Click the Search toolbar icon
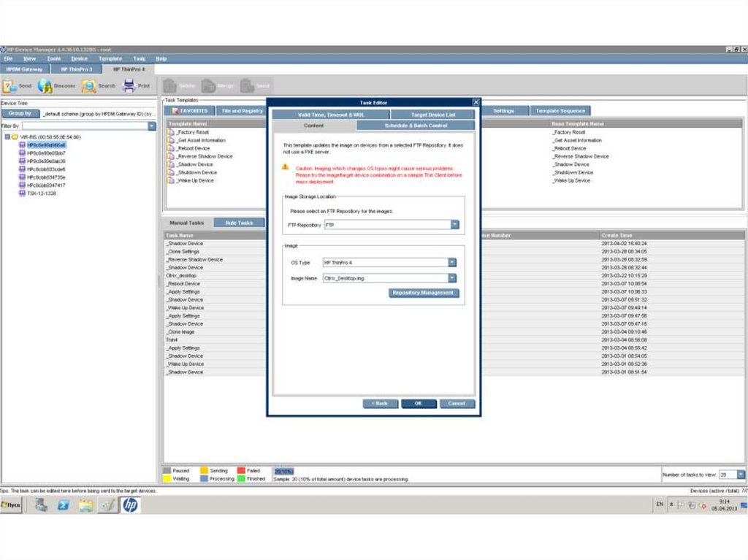 [88, 86]
